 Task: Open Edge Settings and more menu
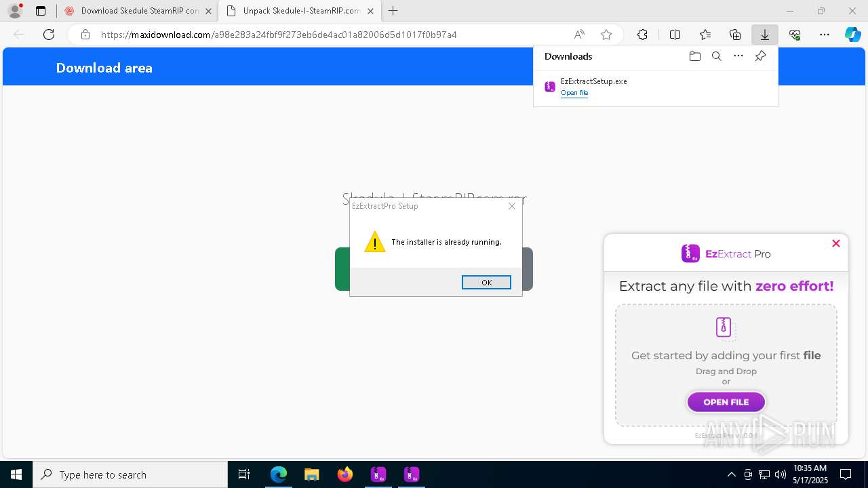coord(825,35)
